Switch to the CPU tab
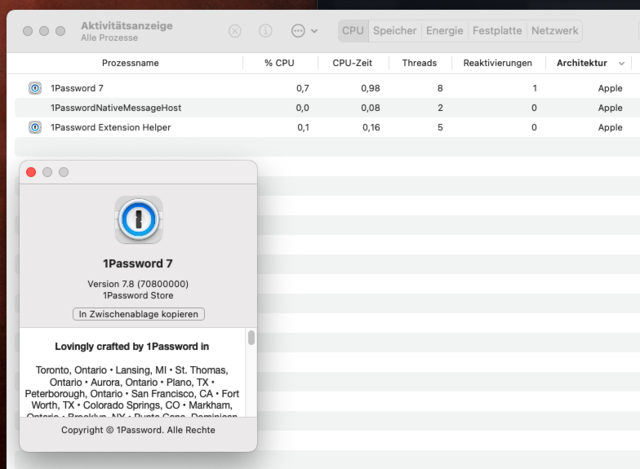Screen dimensions: 640x469 [x=353, y=31]
